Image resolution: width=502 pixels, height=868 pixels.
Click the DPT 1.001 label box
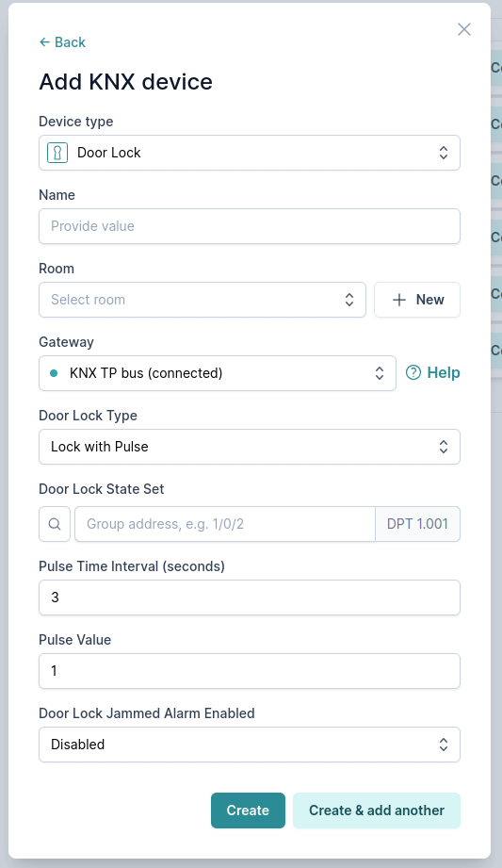pos(418,524)
